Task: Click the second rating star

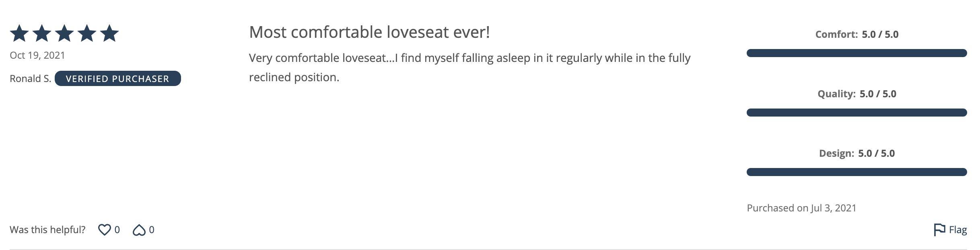Action: tap(42, 33)
